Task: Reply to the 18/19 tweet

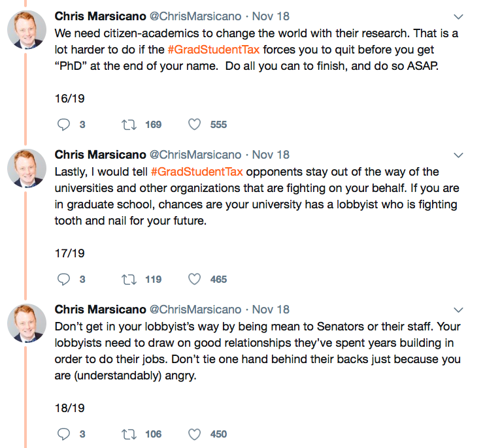Action: pos(63,434)
